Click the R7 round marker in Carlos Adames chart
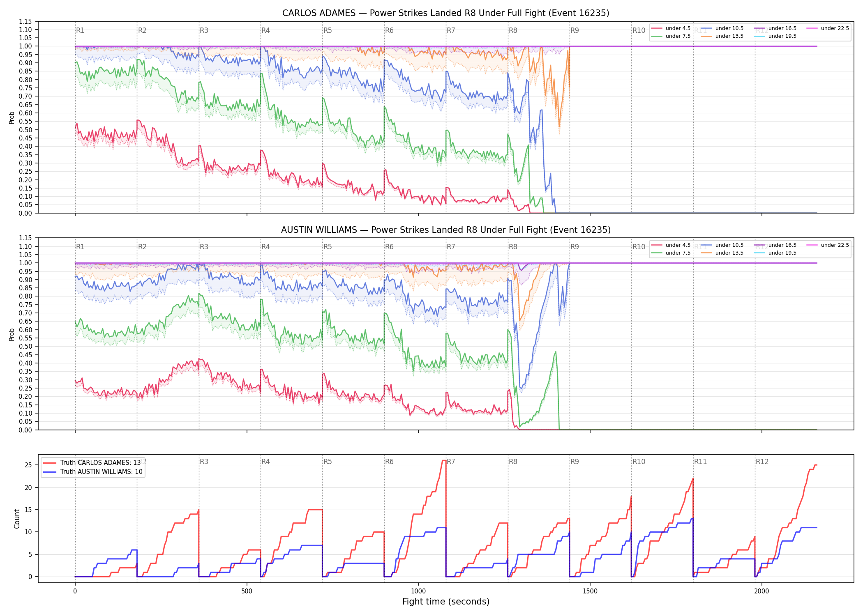This screenshot has width=863, height=616. point(451,30)
